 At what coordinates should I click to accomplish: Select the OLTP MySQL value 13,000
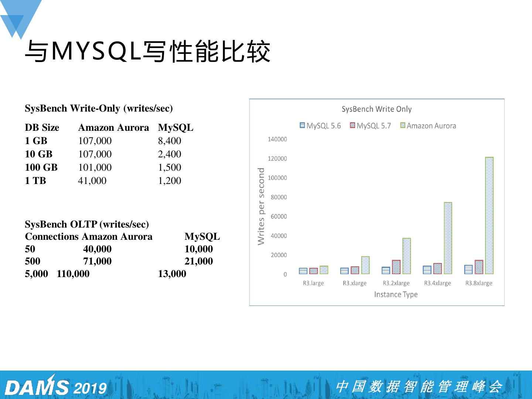(x=172, y=274)
